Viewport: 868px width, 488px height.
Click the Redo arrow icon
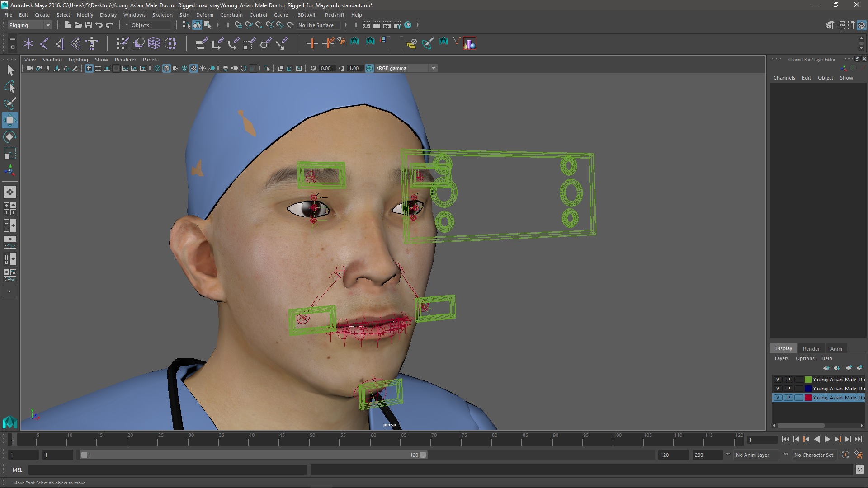click(x=109, y=25)
